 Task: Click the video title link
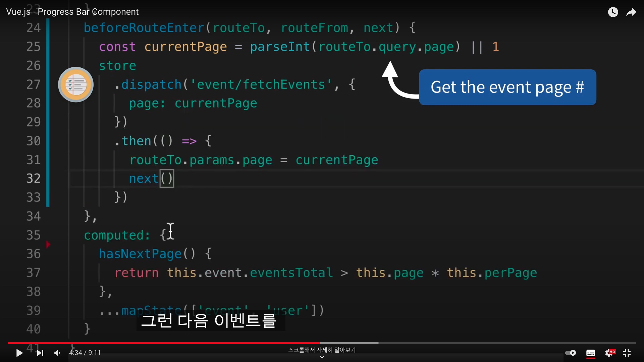pyautogui.click(x=72, y=12)
